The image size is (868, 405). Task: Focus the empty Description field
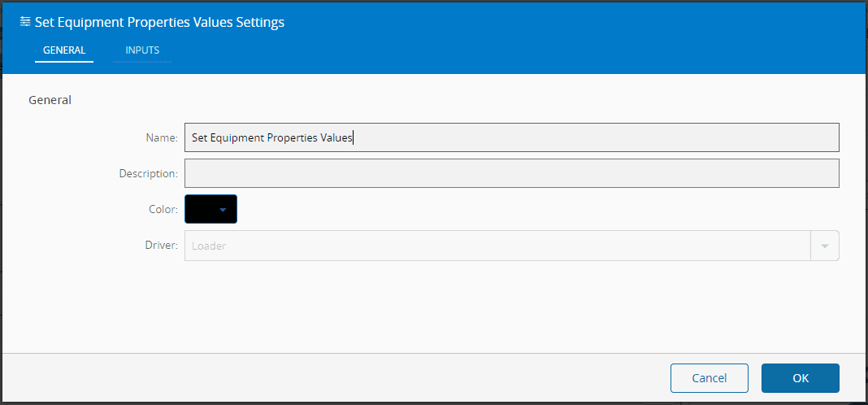point(511,173)
